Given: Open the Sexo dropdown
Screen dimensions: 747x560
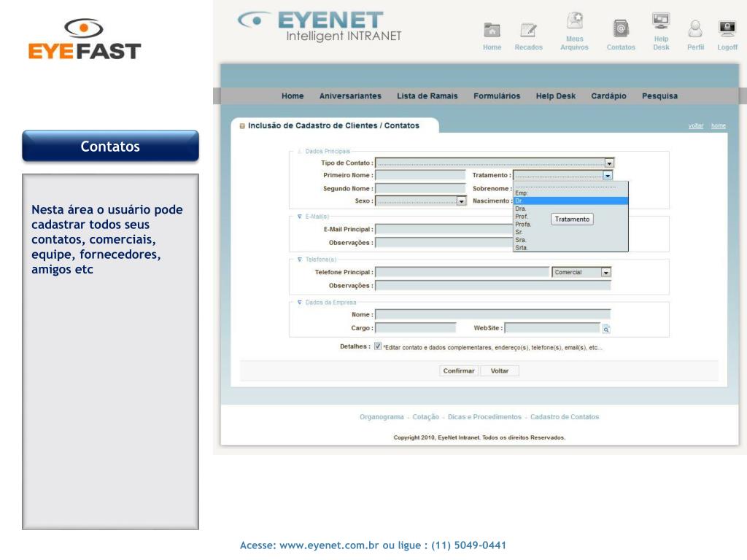Looking at the screenshot, I should click(421, 201).
